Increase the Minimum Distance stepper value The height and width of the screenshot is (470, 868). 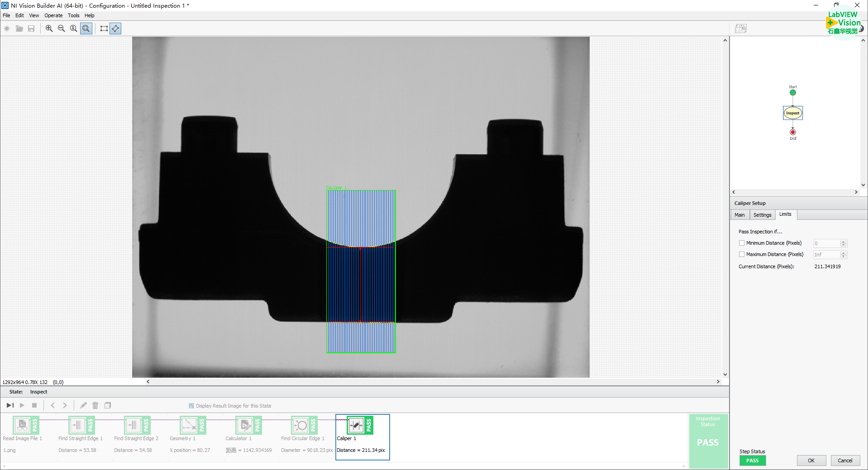click(843, 241)
